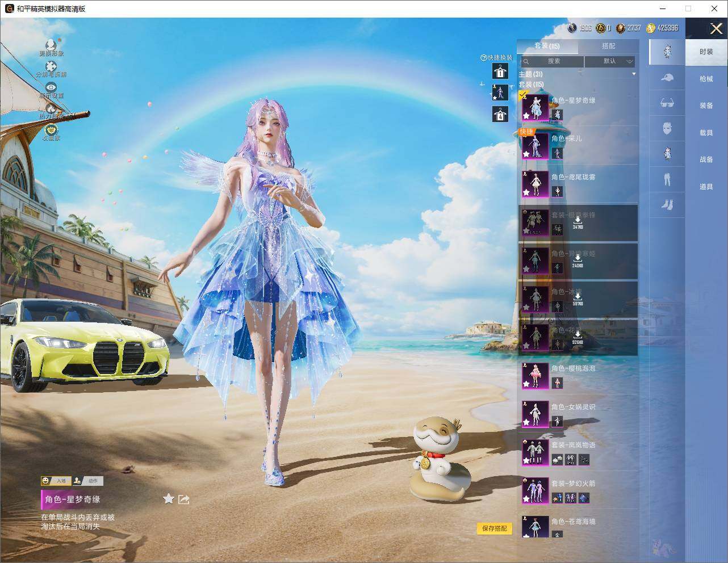Click the silver coin currency icon

pos(572,28)
